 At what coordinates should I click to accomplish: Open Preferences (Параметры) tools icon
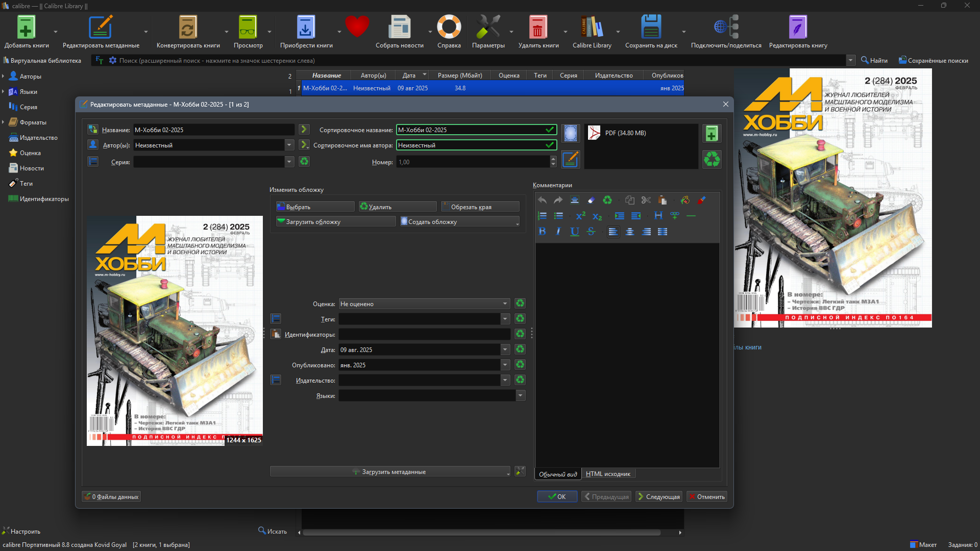pyautogui.click(x=488, y=27)
